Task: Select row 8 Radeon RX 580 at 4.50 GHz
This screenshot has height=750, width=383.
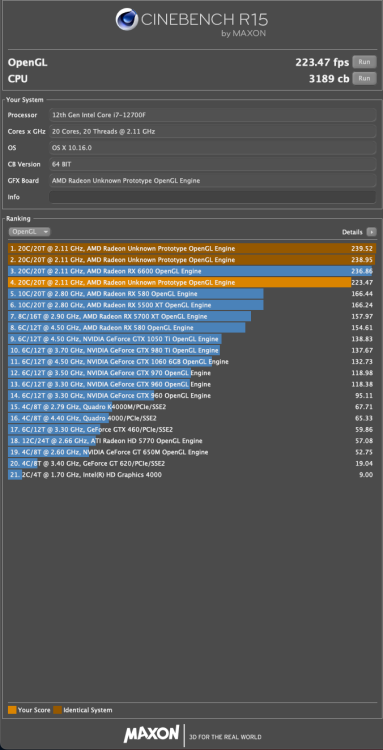Action: [x=192, y=328]
